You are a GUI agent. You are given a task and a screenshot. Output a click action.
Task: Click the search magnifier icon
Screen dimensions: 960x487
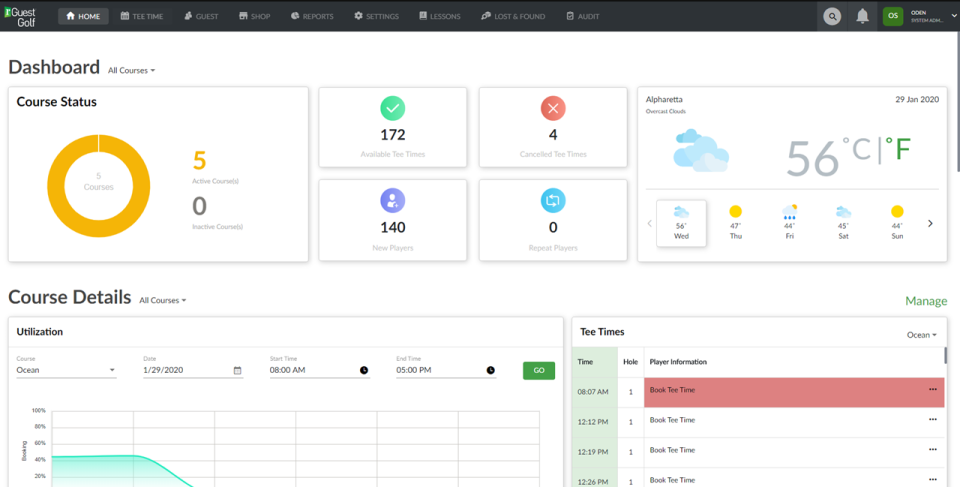[832, 17]
